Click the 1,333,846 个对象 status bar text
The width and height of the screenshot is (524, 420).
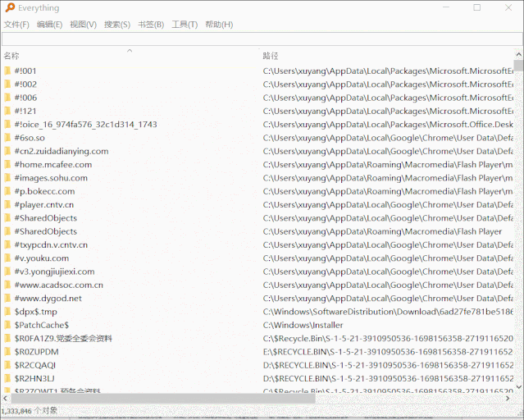(29, 411)
